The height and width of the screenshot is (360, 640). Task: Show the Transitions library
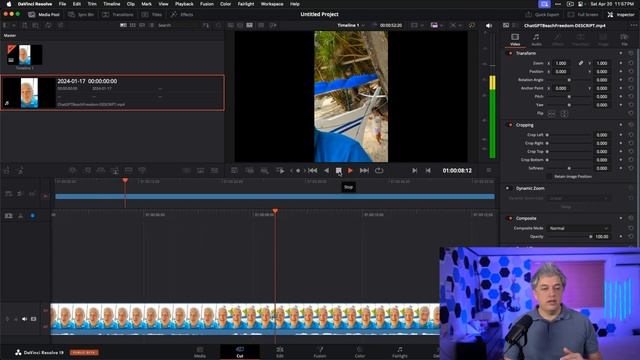pyautogui.click(x=118, y=14)
